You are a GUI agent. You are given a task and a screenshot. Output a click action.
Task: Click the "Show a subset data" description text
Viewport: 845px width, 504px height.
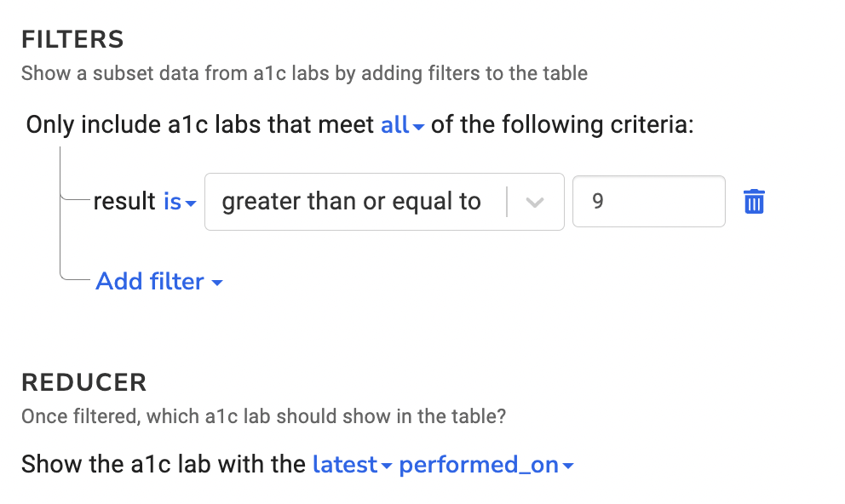coord(304,73)
